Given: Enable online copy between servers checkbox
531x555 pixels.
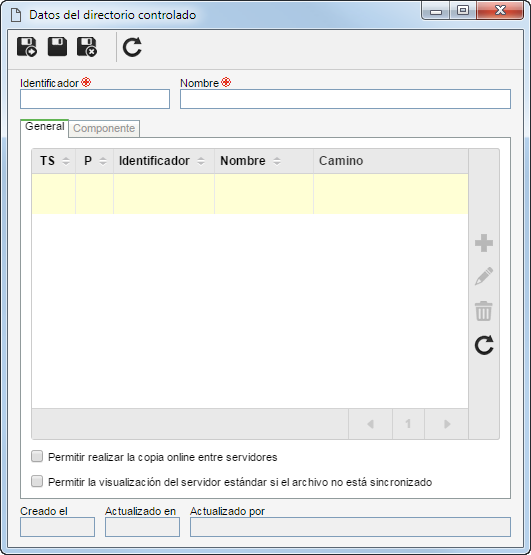Looking at the screenshot, I should [37, 456].
